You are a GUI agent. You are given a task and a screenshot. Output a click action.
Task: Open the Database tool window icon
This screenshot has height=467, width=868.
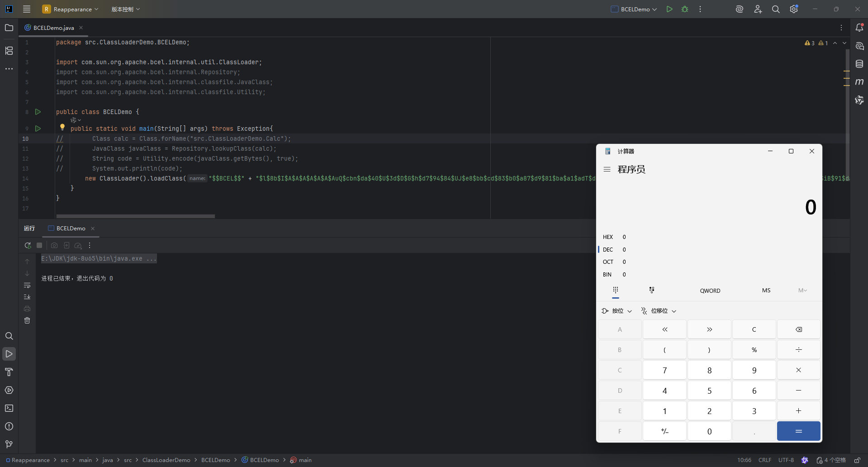point(859,64)
